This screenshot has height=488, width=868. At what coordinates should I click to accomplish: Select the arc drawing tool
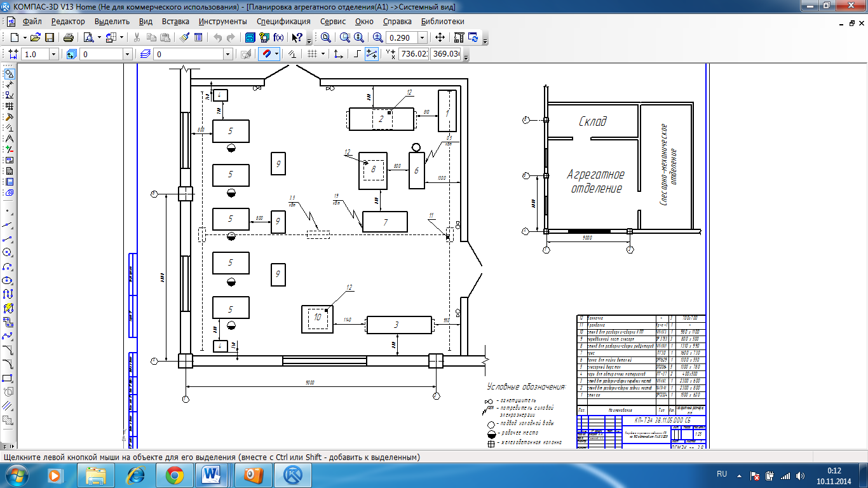(8, 266)
